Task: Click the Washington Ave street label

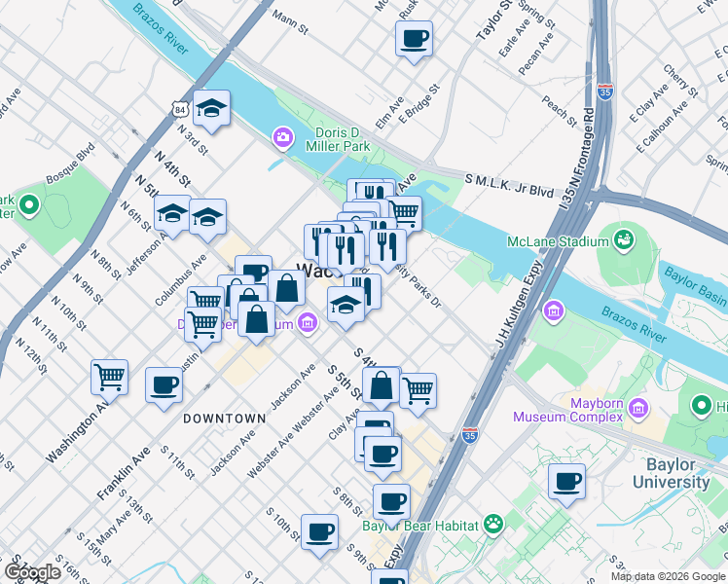Action: click(77, 433)
